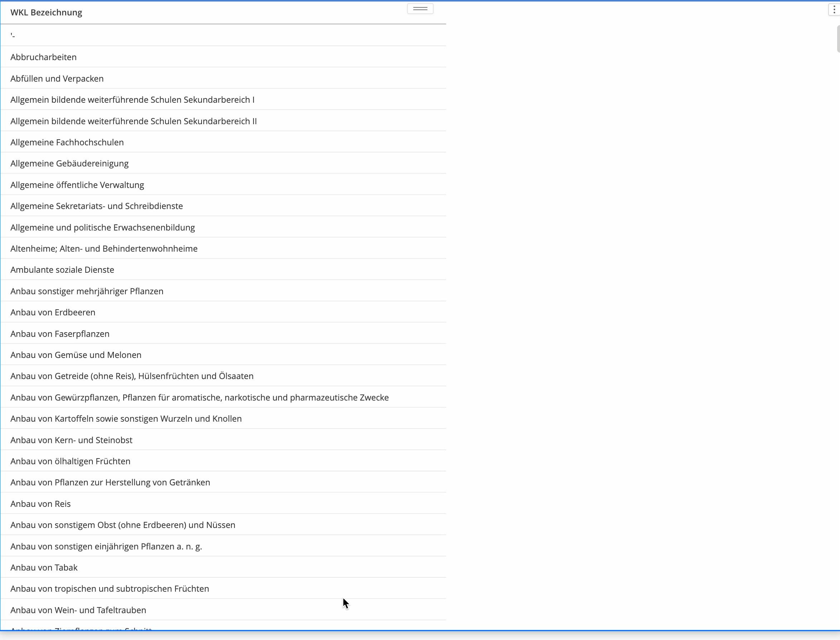The height and width of the screenshot is (640, 840).
Task: Click the WKL Bezeichnung column header
Action: [x=47, y=13]
